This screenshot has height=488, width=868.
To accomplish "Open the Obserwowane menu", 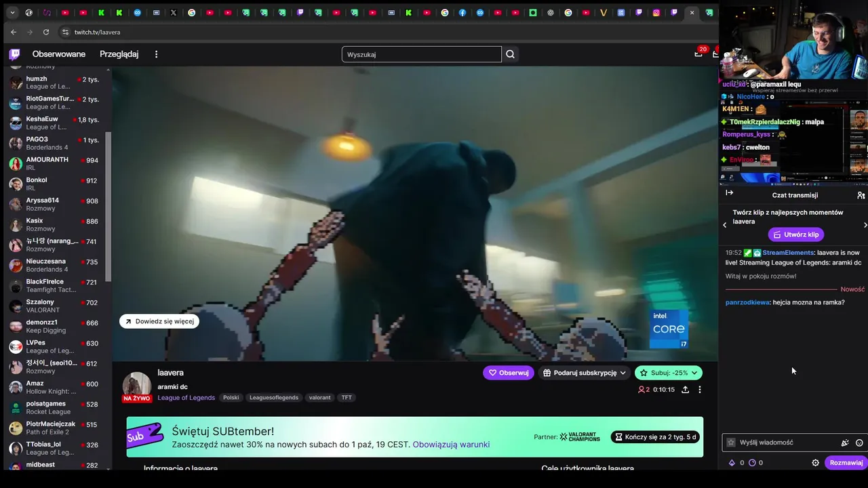I will click(x=59, y=54).
